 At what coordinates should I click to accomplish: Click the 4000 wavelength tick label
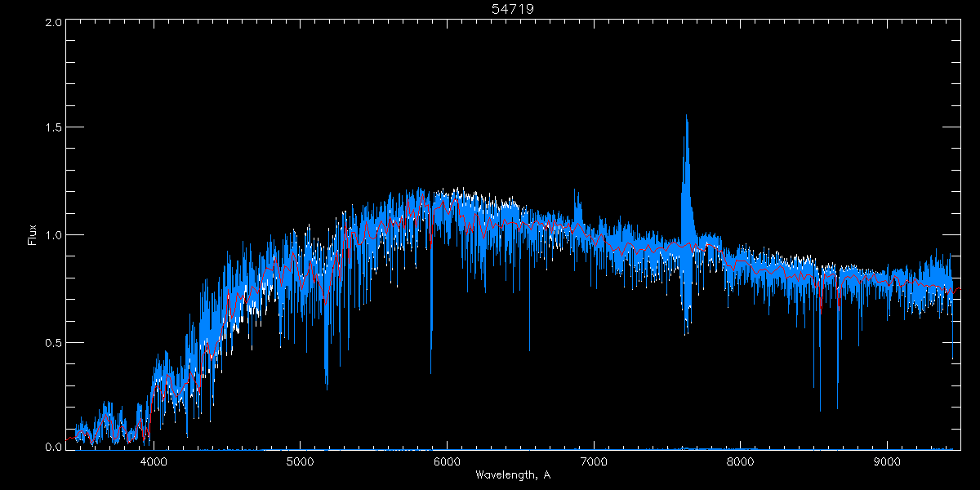(154, 461)
